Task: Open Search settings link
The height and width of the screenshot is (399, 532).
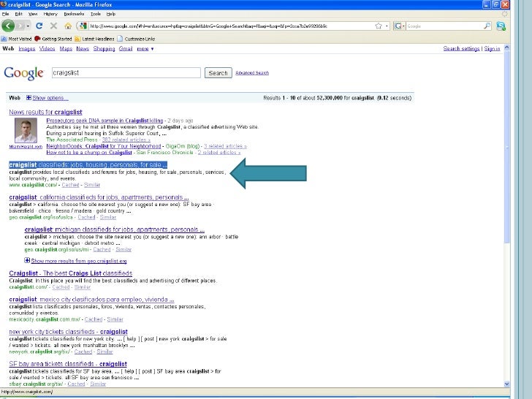Action: pyautogui.click(x=461, y=49)
